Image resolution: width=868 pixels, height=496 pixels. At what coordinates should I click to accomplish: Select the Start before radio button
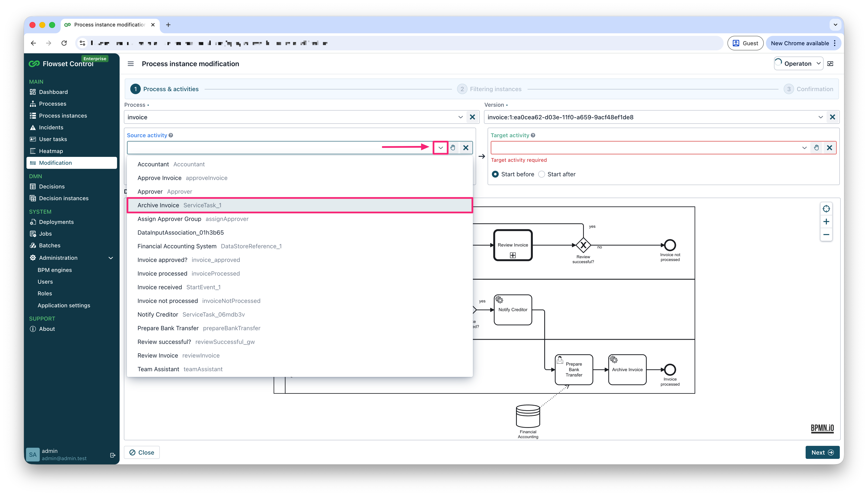tap(495, 174)
